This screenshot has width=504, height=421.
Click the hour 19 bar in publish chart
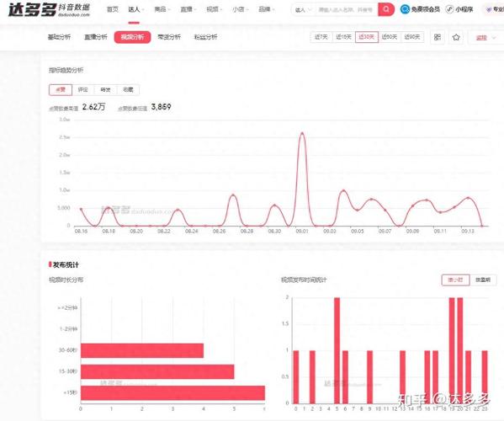(452, 350)
